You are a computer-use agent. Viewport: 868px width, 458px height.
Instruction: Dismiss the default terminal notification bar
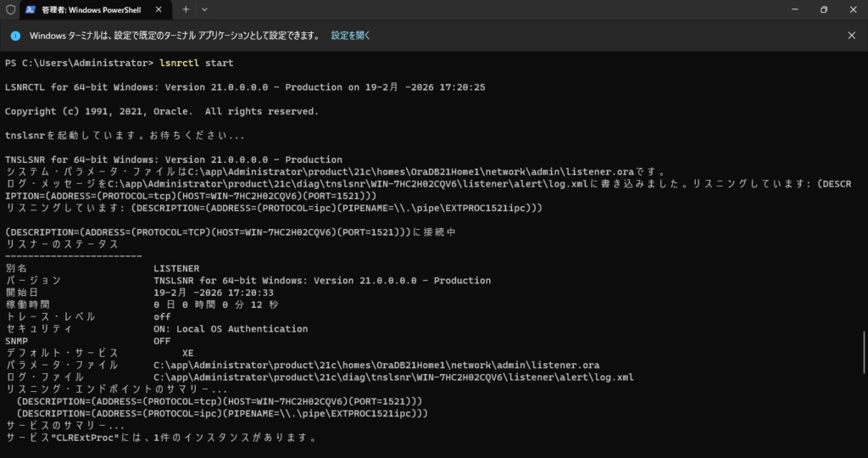[852, 36]
